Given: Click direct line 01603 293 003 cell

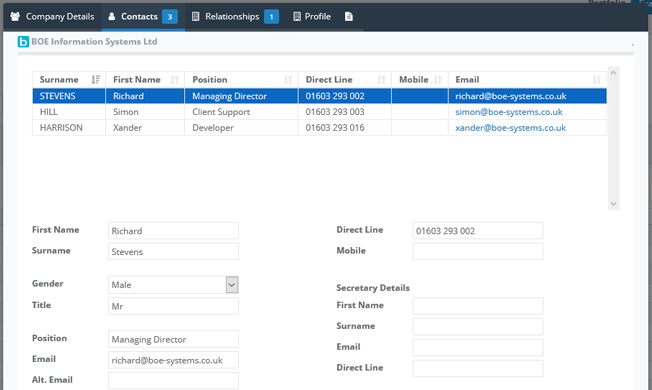Looking at the screenshot, I should tap(345, 112).
